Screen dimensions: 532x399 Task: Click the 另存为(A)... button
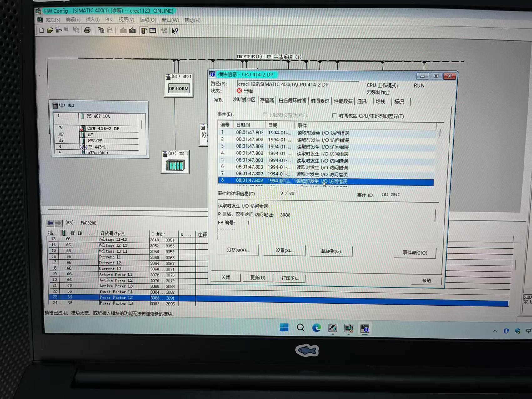238,250
